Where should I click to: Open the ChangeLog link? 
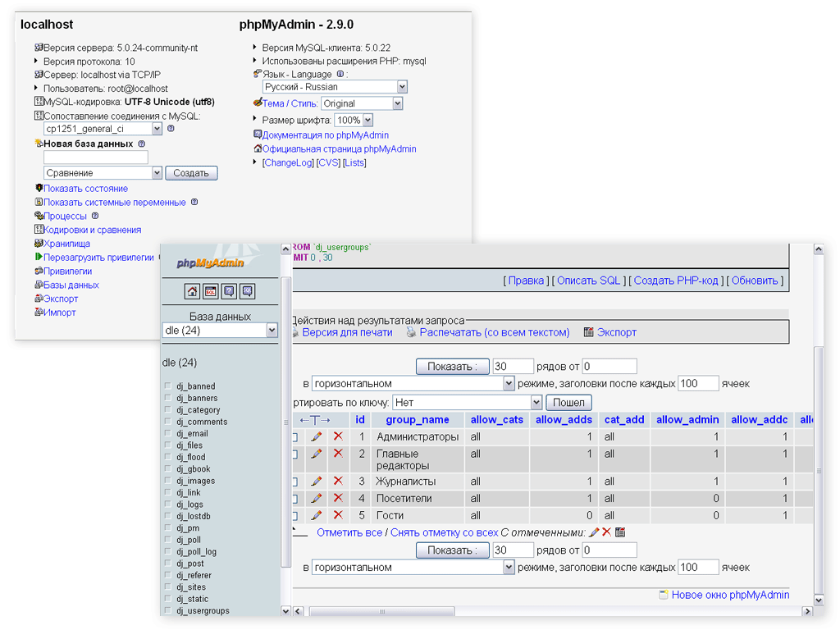[288, 163]
